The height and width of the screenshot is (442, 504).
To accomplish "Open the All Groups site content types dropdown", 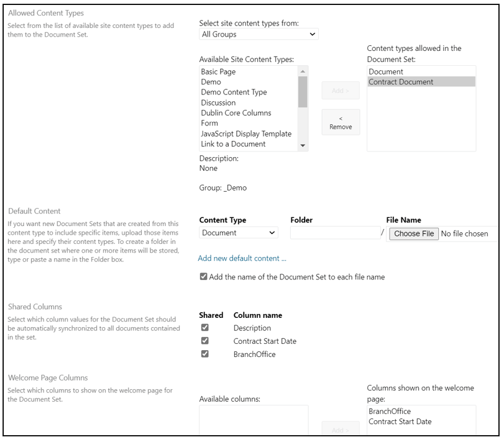I will point(258,35).
